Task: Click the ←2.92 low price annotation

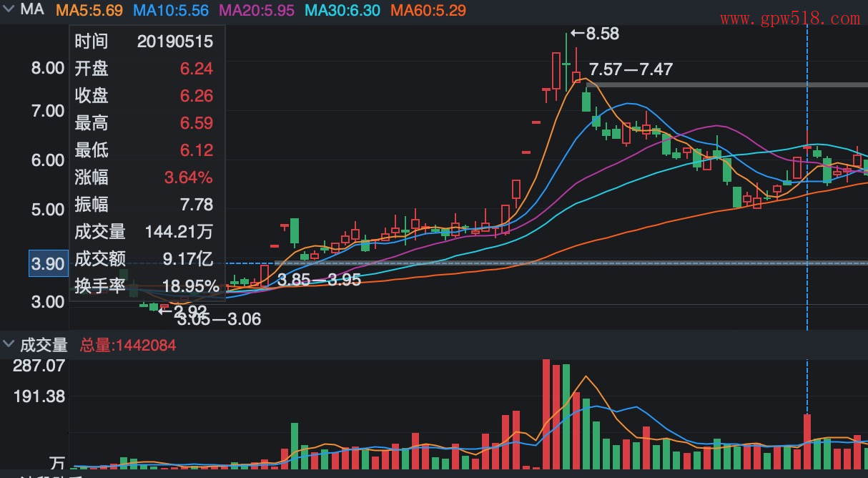Action: pos(182,311)
